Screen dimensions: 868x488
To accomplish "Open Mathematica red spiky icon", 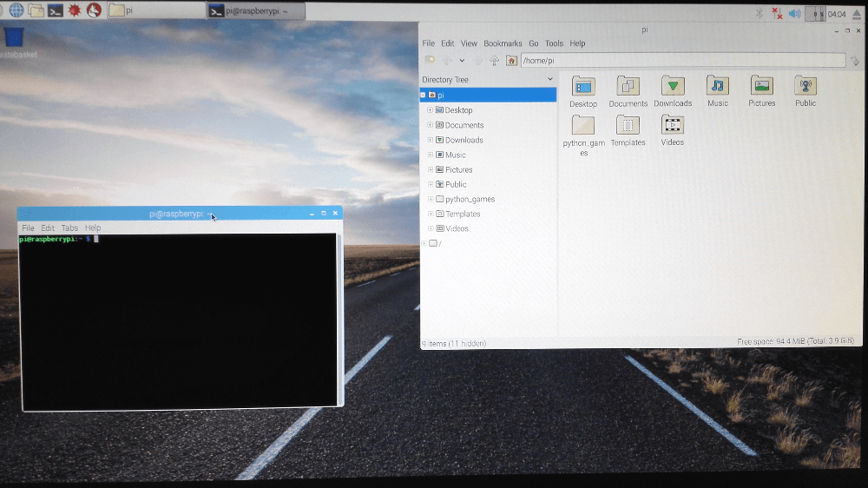I will 75,10.
